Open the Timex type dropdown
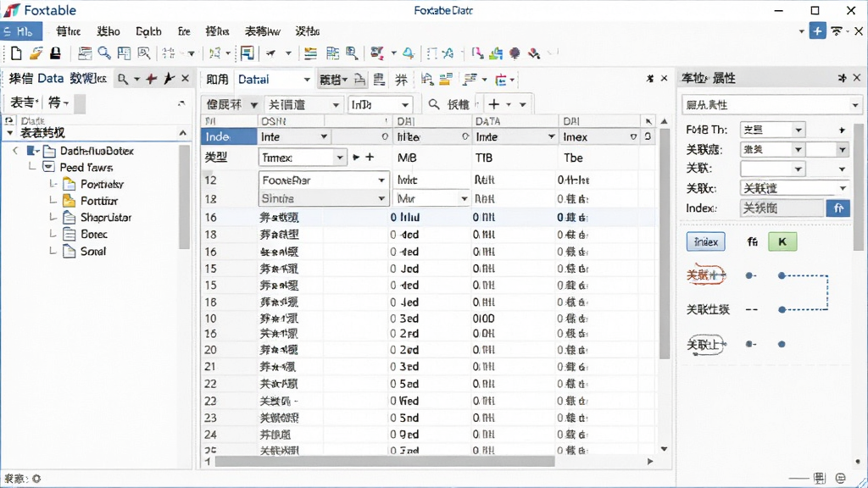 click(x=339, y=158)
